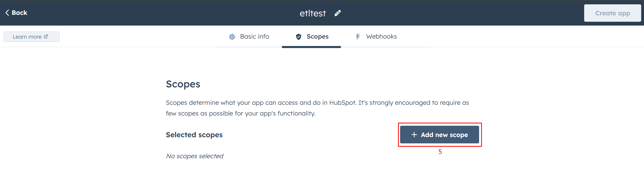Switch to the Basic info tab
The image size is (644, 172).
[254, 37]
